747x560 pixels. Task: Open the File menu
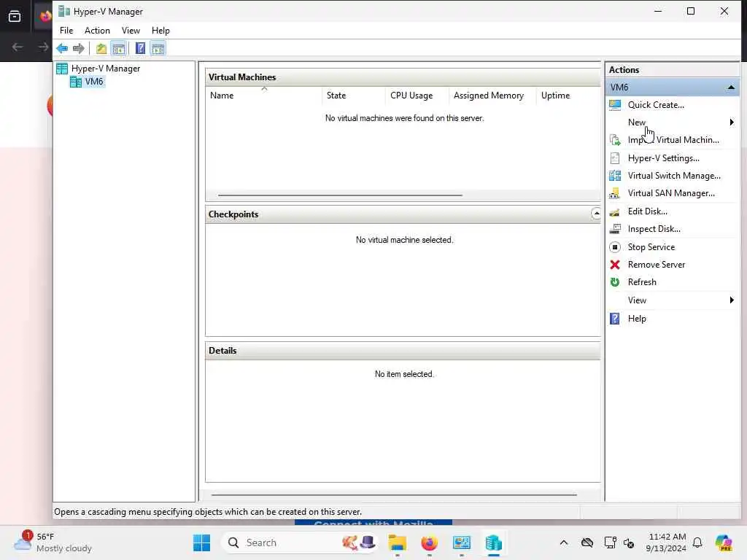click(x=66, y=31)
